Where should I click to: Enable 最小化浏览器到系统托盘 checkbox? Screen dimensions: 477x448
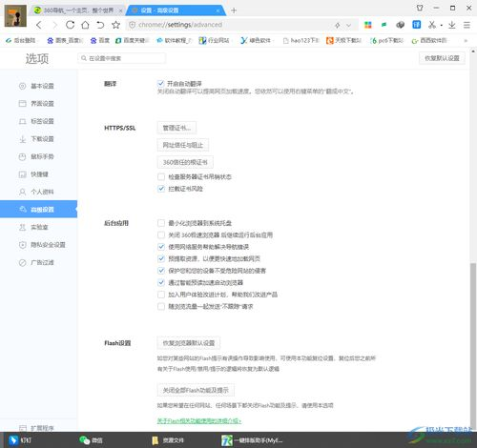coord(161,223)
